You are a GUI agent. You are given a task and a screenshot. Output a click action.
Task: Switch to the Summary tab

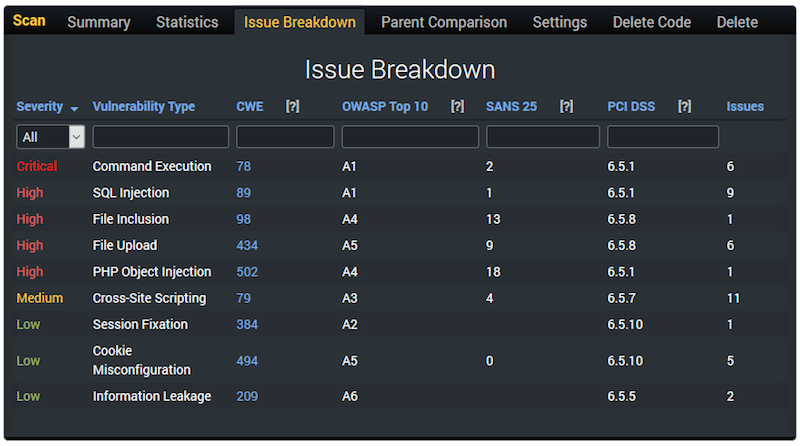pyautogui.click(x=99, y=22)
